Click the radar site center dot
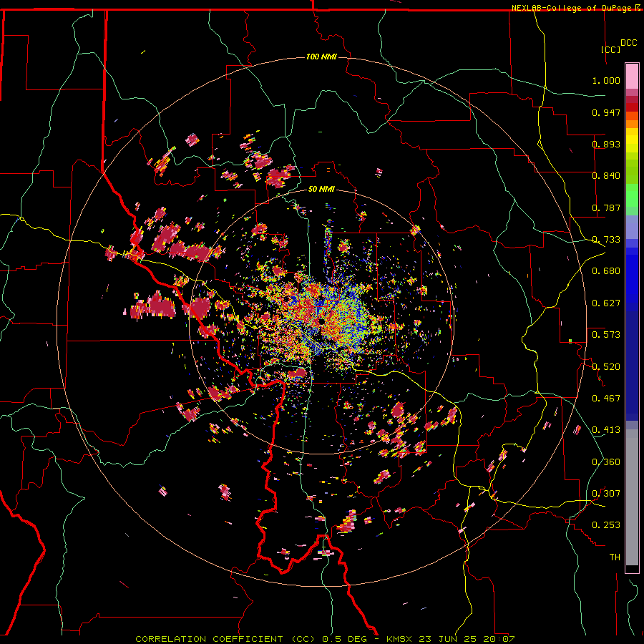Screen dimensions: 644x644 click(321, 321)
